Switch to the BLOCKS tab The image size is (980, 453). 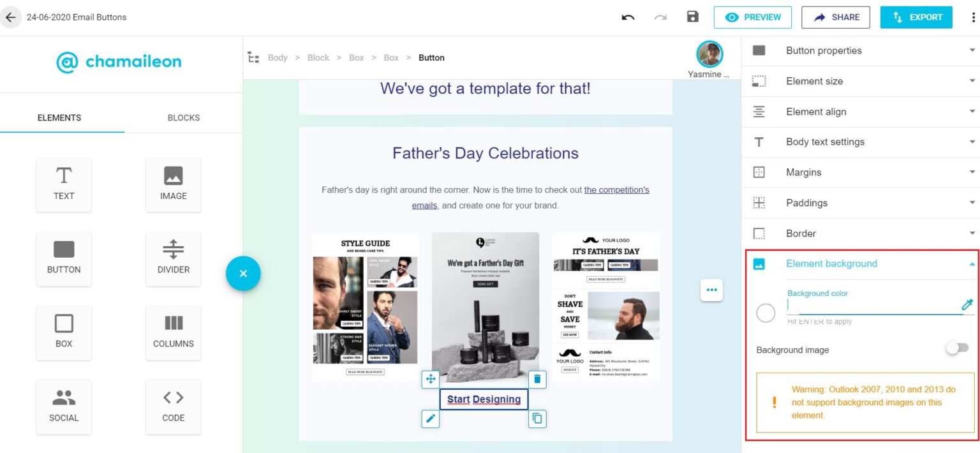(x=184, y=117)
